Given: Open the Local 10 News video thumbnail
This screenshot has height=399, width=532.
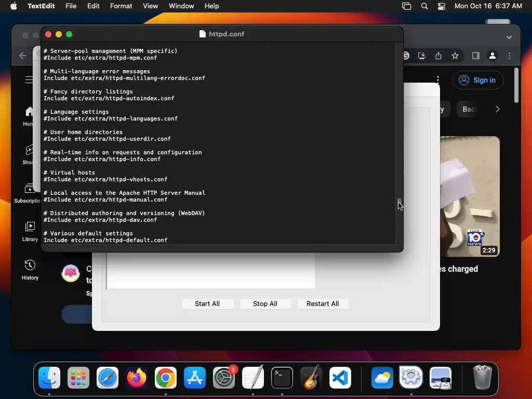Looking at the screenshot, I should (470, 196).
